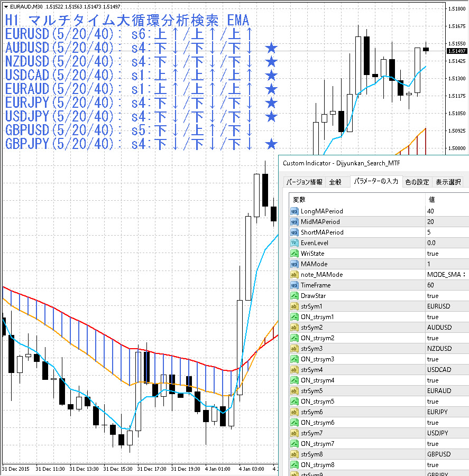Click the LongMAPeriod row's integer type icon
Screen dimensions: 469x476
(x=294, y=211)
